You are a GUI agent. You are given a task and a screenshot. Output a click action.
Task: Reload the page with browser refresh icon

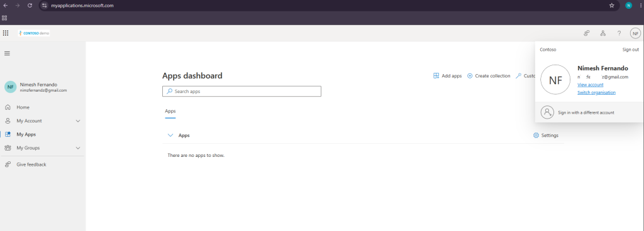click(x=30, y=5)
